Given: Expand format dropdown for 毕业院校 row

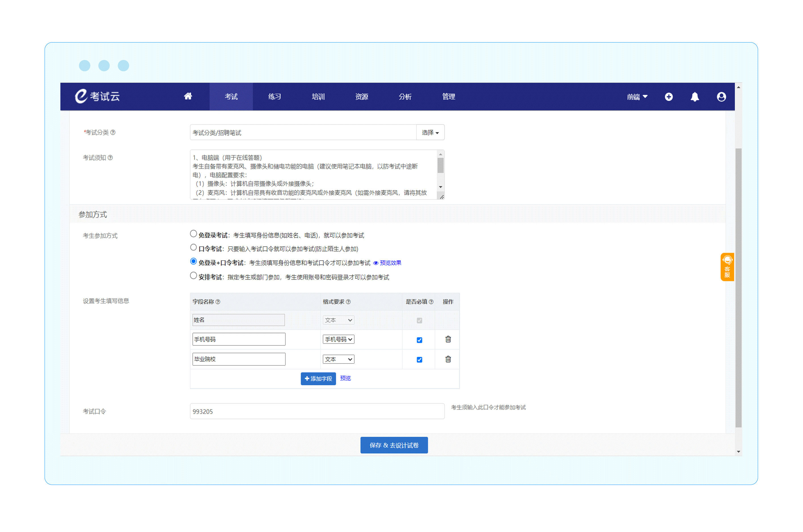Looking at the screenshot, I should (338, 359).
